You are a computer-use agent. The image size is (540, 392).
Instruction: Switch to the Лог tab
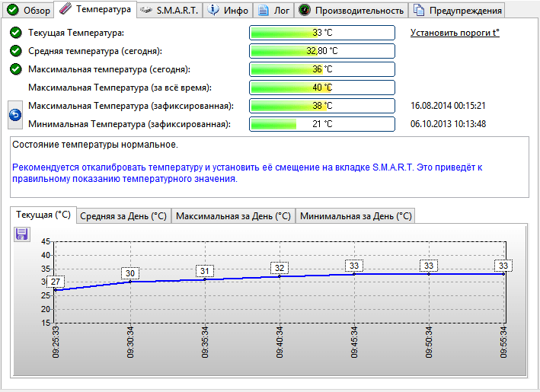[273, 11]
